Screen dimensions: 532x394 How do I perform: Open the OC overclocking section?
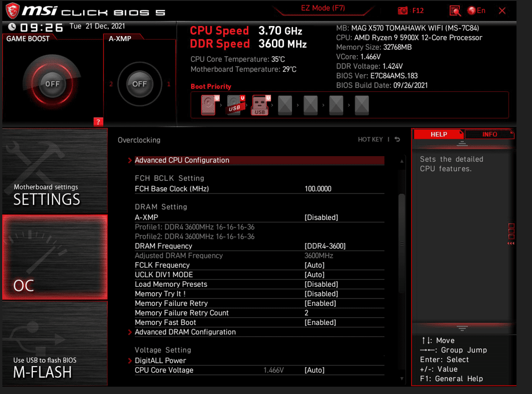click(55, 257)
